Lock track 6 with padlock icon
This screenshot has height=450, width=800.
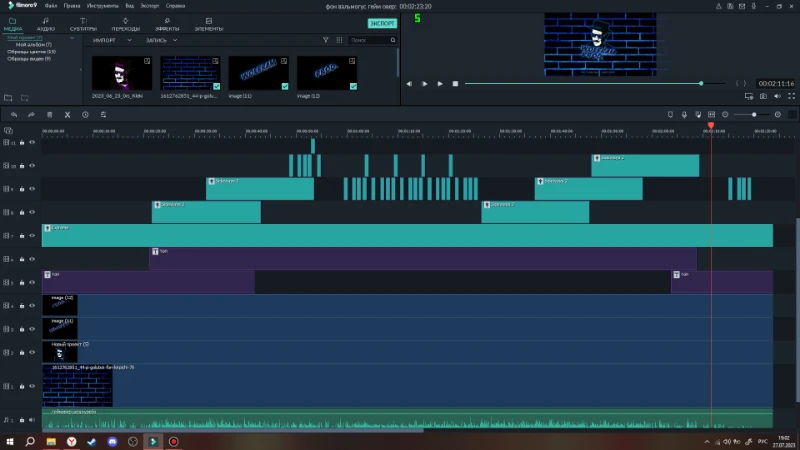(x=22, y=259)
